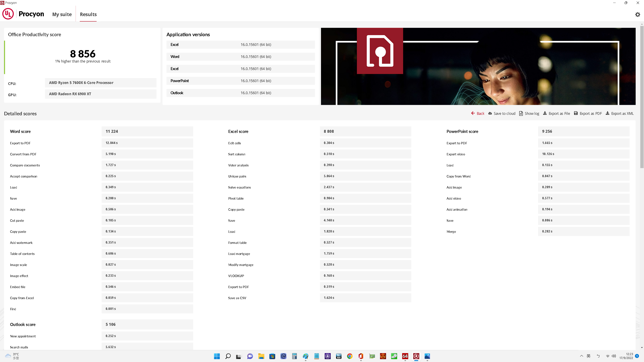Click the Convert from PDF 5.190 s value
Screen dimensions: 644x362
click(x=147, y=154)
